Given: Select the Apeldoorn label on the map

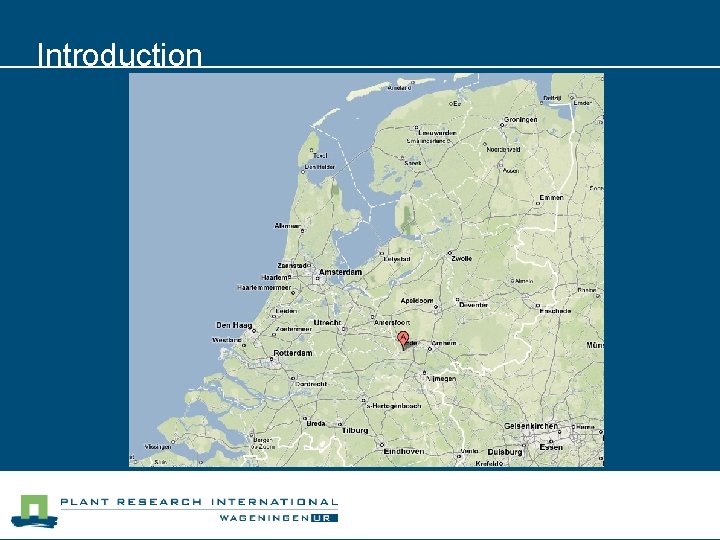Looking at the screenshot, I should [x=417, y=301].
